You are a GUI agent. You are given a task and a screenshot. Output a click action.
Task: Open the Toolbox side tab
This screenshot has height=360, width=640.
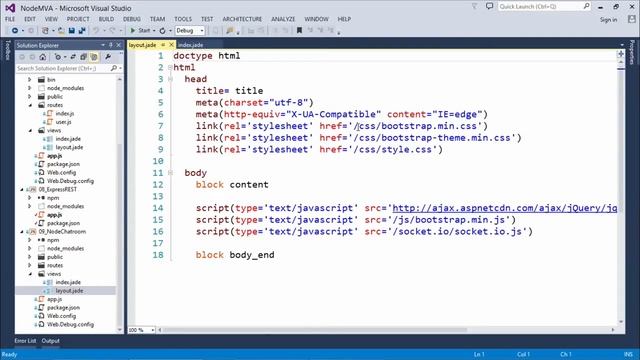point(7,51)
